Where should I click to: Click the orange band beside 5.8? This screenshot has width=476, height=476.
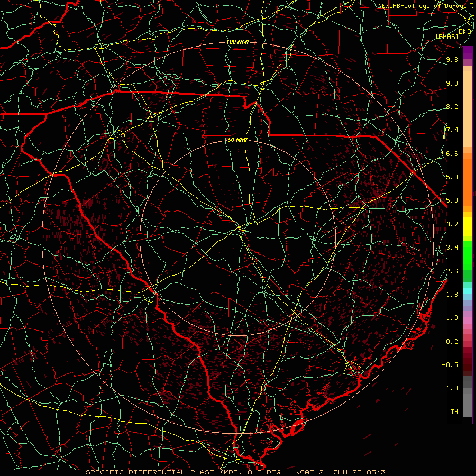tap(467, 183)
